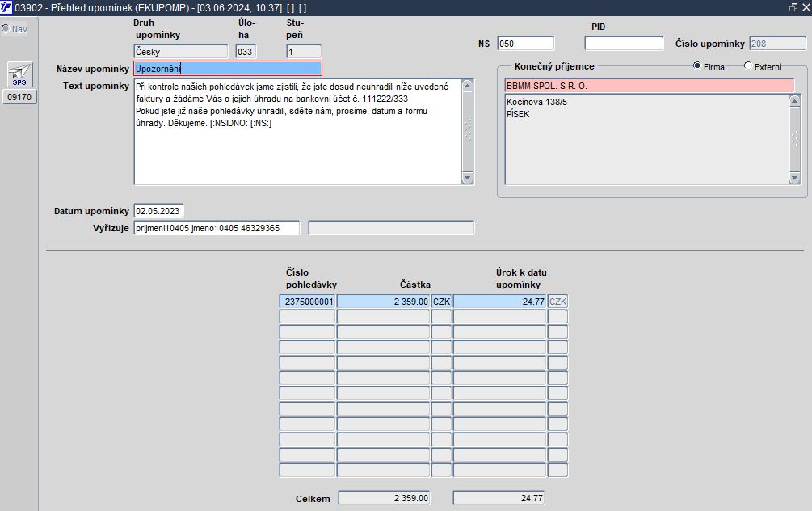The height and width of the screenshot is (511, 812).
Task: Click the Číslo upomínky field showing 208
Action: (x=777, y=44)
